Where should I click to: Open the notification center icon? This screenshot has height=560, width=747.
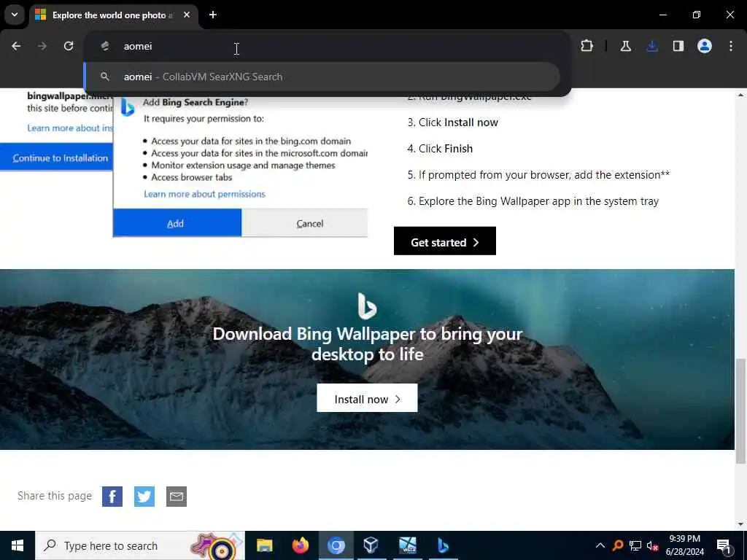(x=724, y=545)
